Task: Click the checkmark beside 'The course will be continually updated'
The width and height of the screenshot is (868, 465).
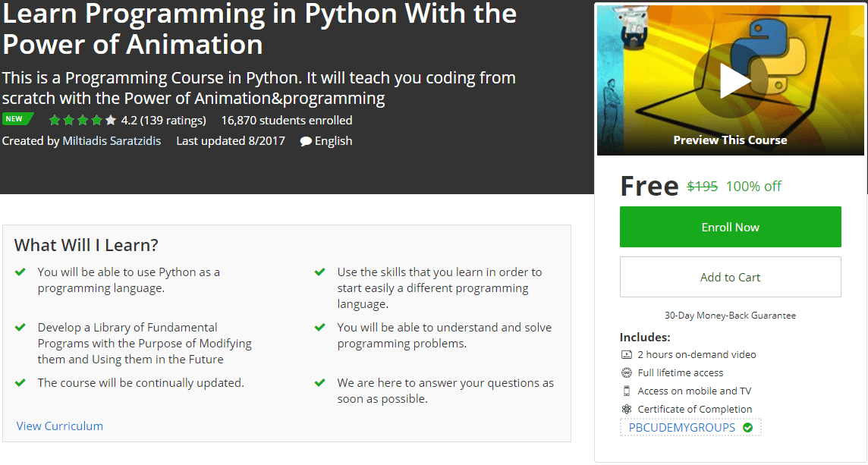Action: [20, 383]
